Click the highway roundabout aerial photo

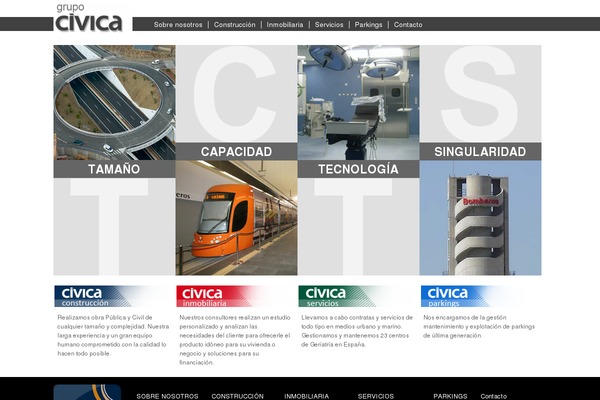tap(114, 103)
